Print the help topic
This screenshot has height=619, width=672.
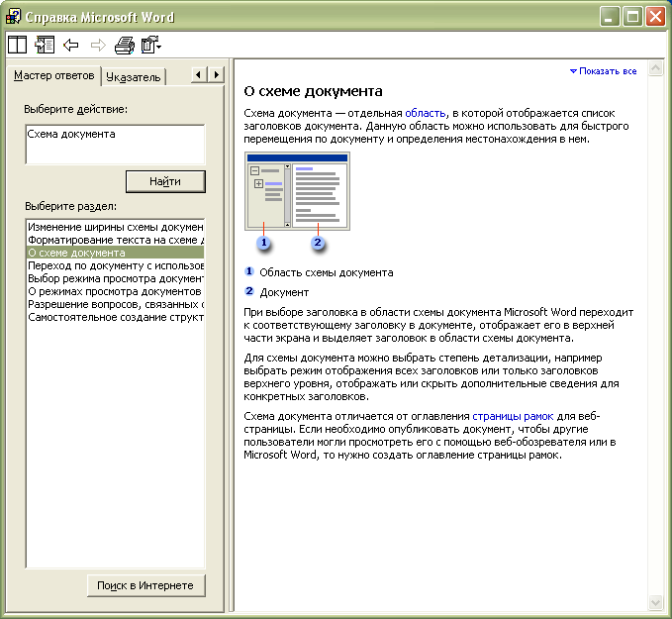click(x=125, y=45)
